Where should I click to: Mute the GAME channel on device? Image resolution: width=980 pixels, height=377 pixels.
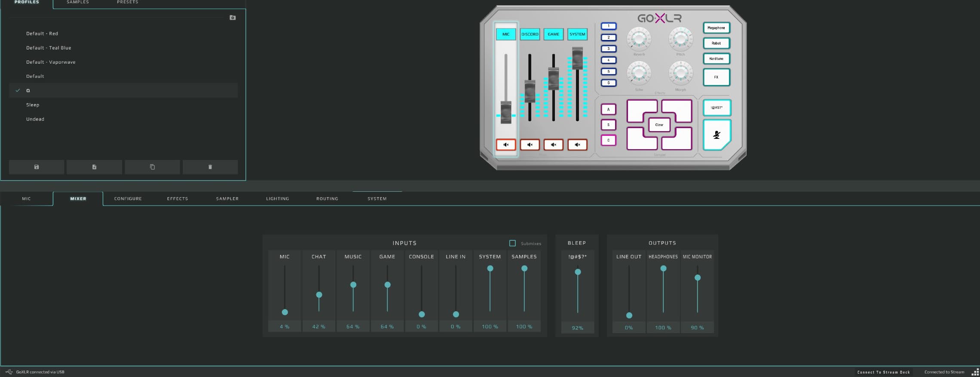click(x=554, y=145)
